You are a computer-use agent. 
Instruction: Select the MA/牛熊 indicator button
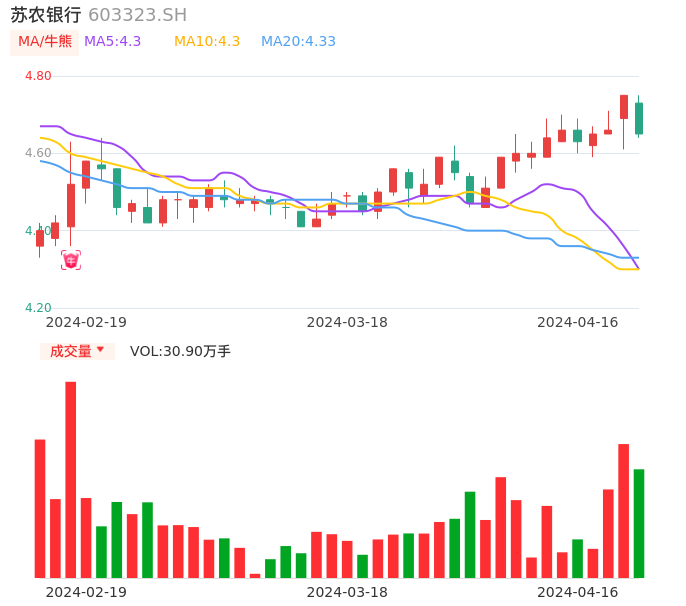click(x=45, y=42)
